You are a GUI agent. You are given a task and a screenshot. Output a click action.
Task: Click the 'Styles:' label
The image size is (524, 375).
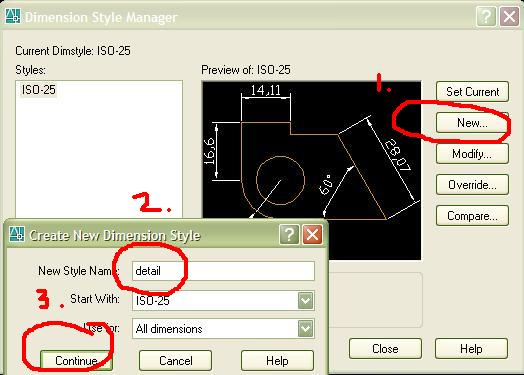[30, 70]
